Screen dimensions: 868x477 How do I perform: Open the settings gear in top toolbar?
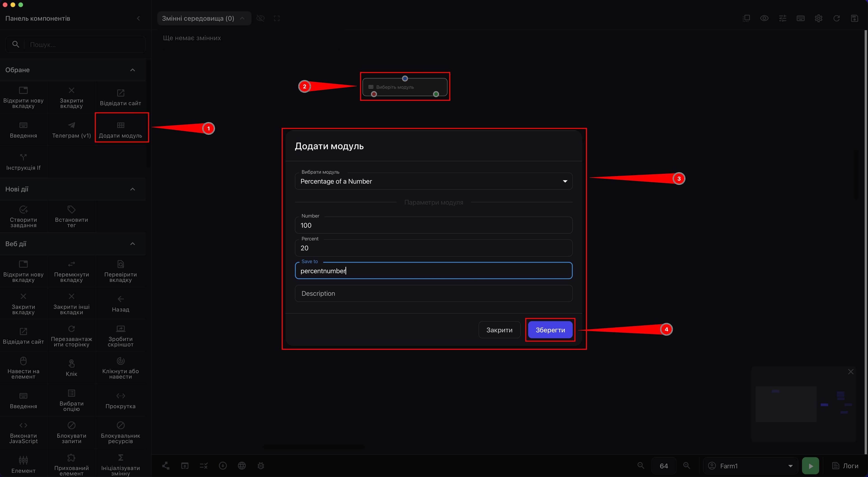818,18
